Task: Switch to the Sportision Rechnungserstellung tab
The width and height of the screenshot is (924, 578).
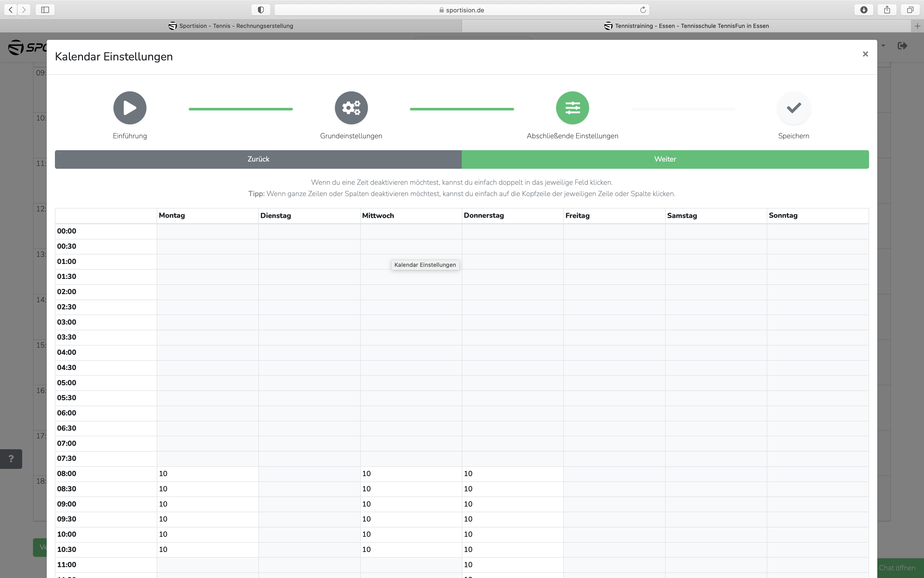Action: click(231, 26)
